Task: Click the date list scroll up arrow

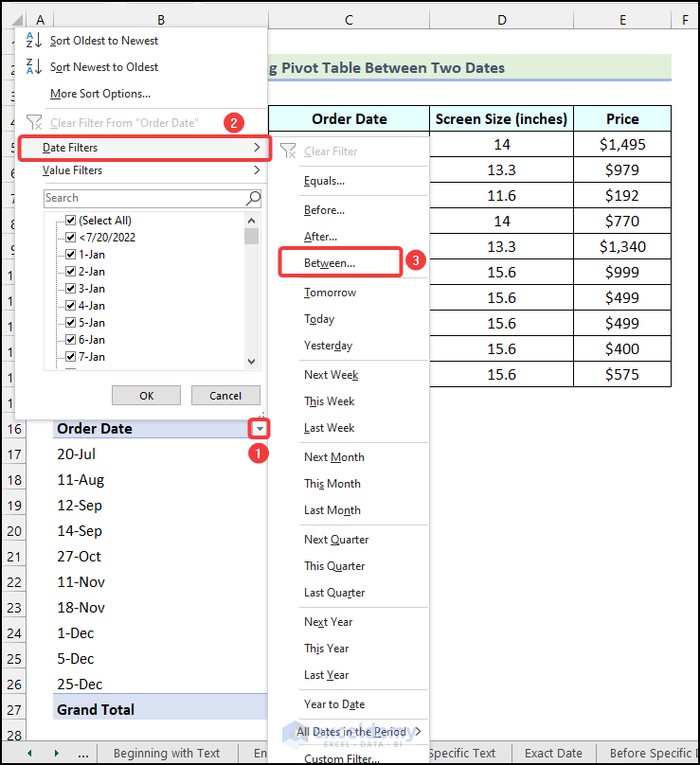Action: 251,221
